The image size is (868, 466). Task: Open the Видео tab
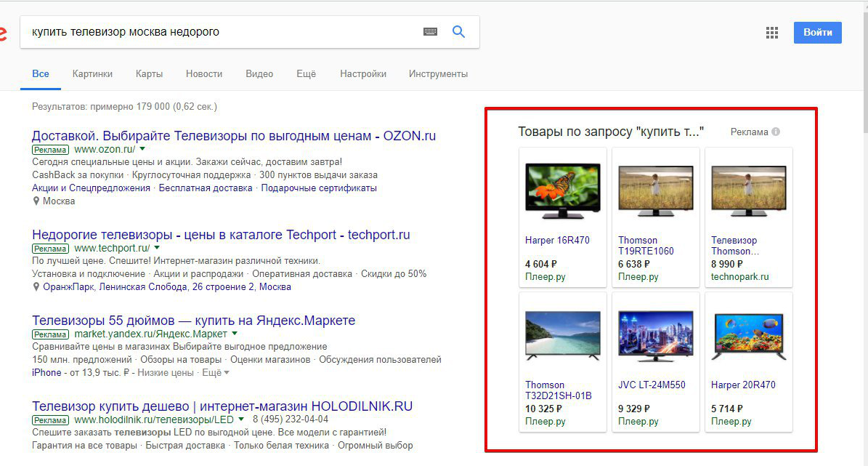(x=259, y=73)
